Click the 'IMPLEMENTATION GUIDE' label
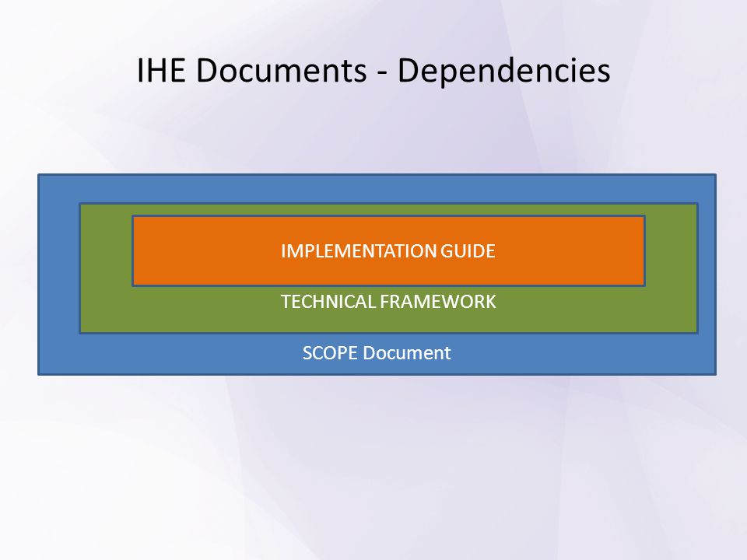The height and width of the screenshot is (560, 747). (x=388, y=251)
